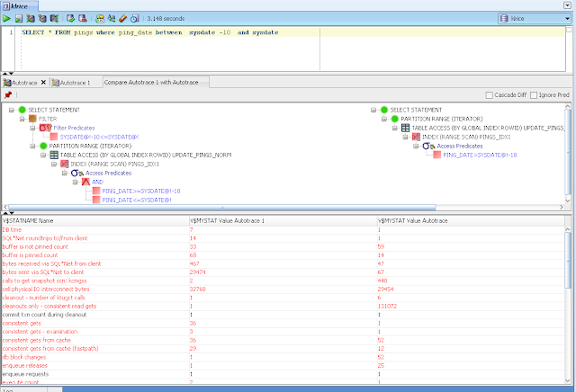This screenshot has height=392, width=576.
Task: Click the FILTER node icon in left plan
Action: tap(32, 119)
